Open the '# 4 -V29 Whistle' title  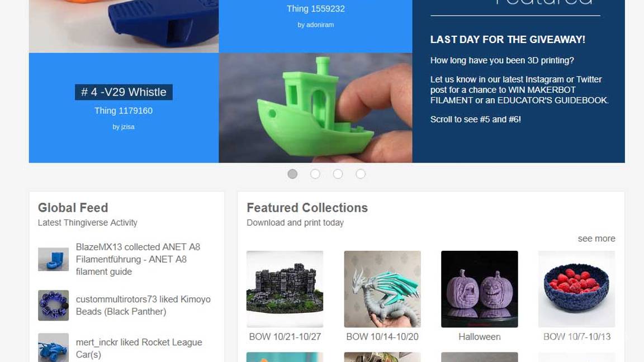[x=124, y=92]
